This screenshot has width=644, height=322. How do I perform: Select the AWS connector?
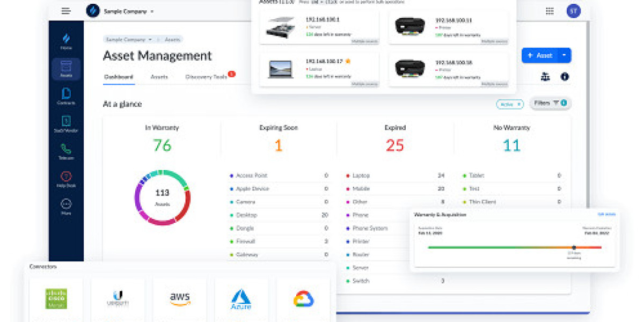(180, 298)
